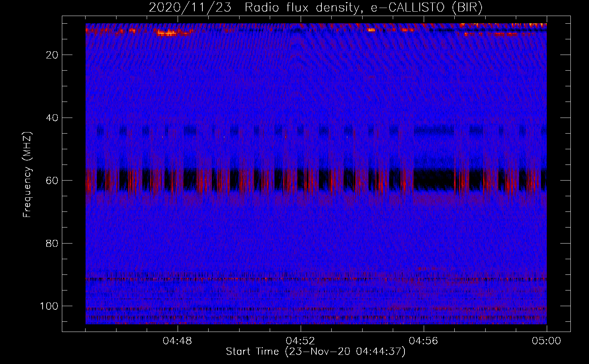Click the plot title '2020/11/23 Radio flux density, e-CALLISTO (BIR)'
Image resolution: width=589 pixels, height=364 pixels.
(x=316, y=8)
